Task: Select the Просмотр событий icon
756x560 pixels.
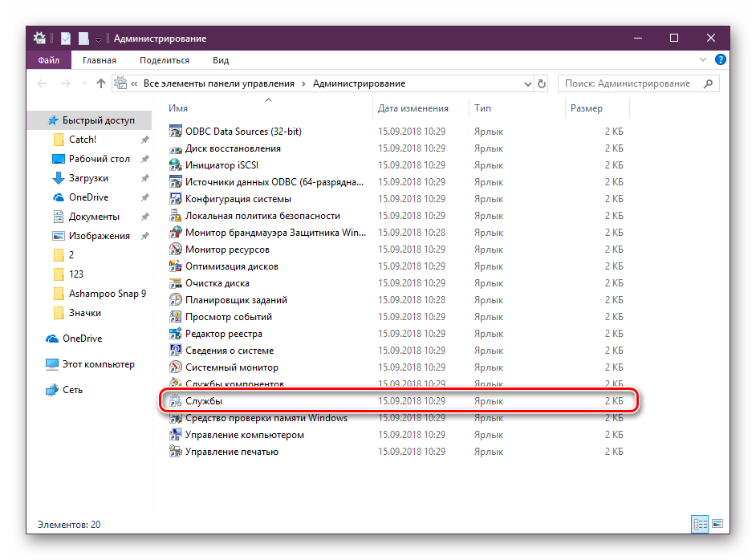Action: pyautogui.click(x=176, y=317)
